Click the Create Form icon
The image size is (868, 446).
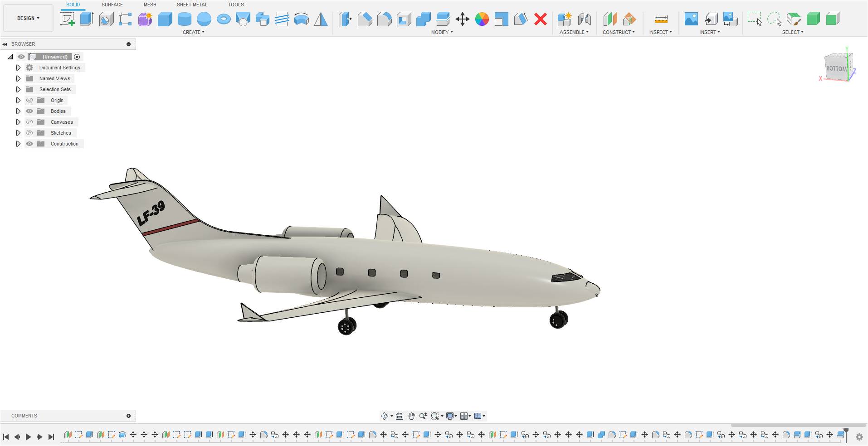pos(145,19)
